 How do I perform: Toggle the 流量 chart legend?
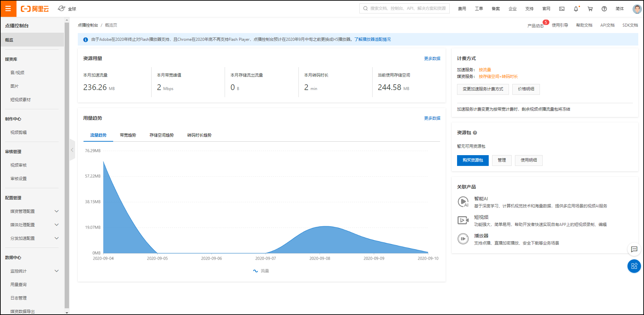click(261, 271)
